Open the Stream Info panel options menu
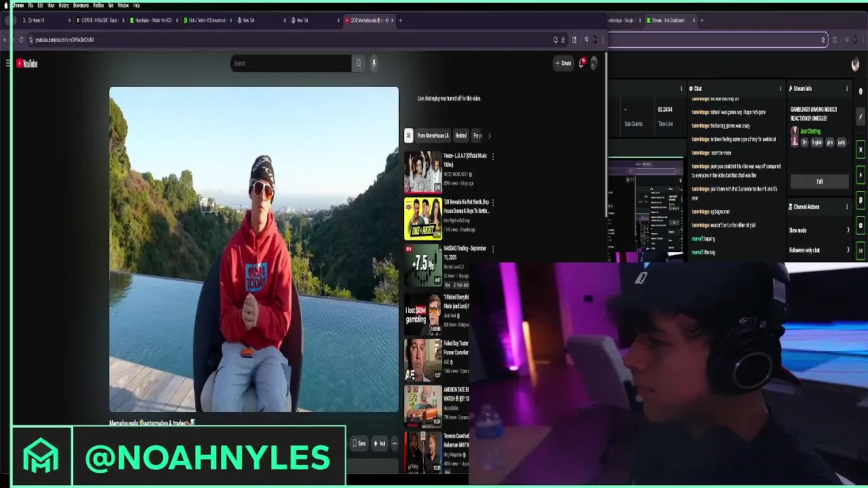The image size is (868, 488). [x=846, y=89]
